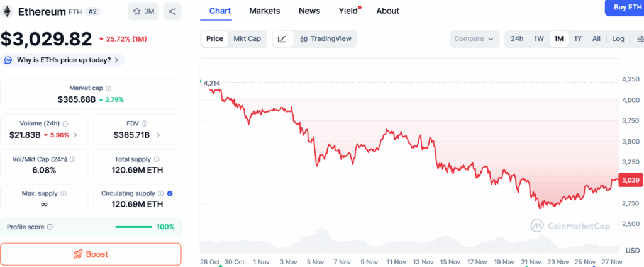Open the TradingView chart view
Screen dimensions: 644x267
(x=325, y=38)
